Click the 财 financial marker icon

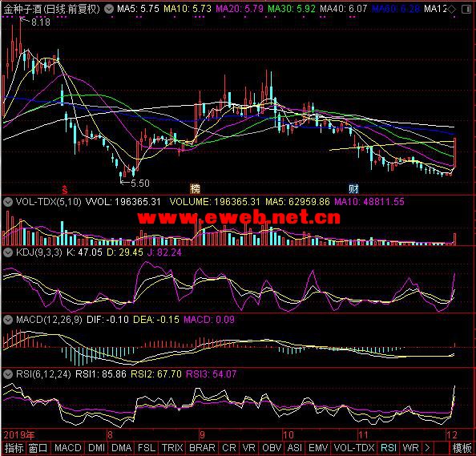click(353, 189)
